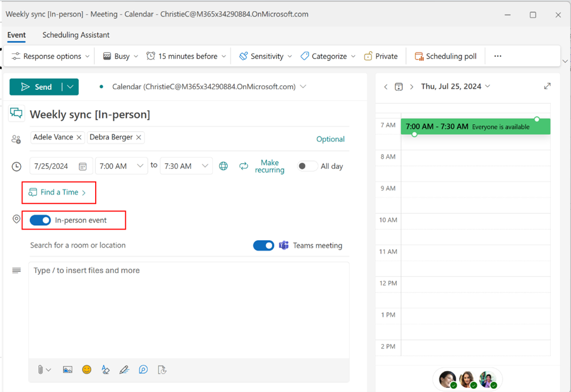Image resolution: width=571 pixels, height=392 pixels.
Task: Select the Everyone is available time slot
Action: (x=475, y=126)
